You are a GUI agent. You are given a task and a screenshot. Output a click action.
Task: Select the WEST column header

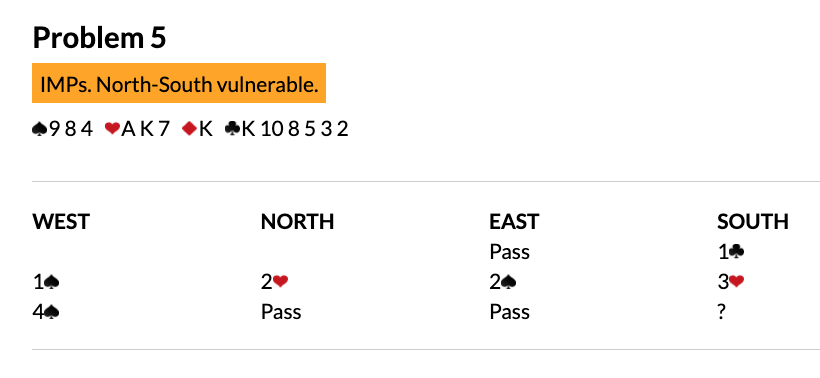pyautogui.click(x=61, y=222)
